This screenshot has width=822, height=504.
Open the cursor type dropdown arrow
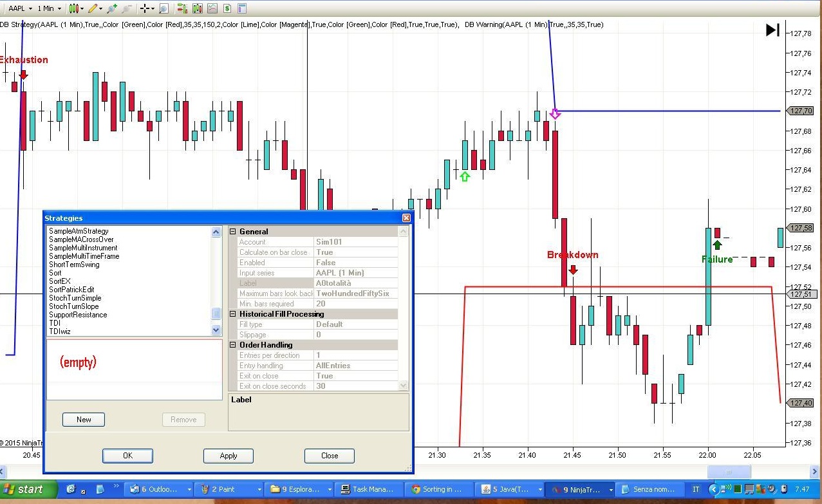coord(154,8)
